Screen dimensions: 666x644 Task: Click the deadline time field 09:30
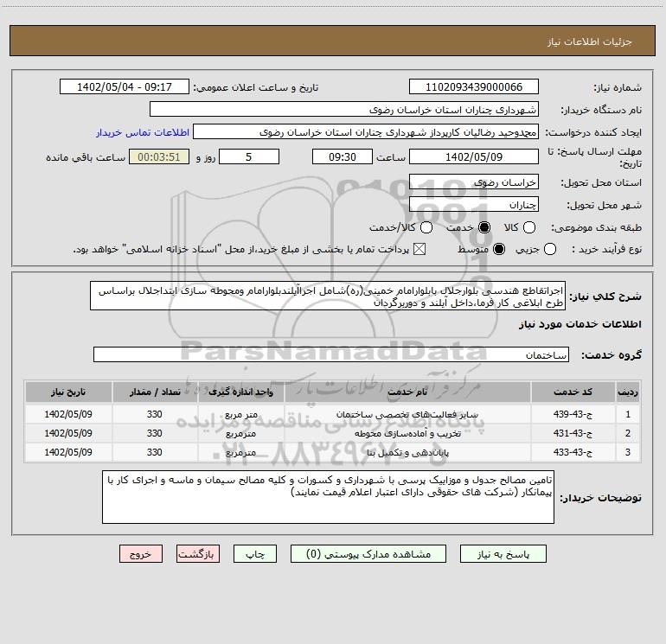click(343, 156)
